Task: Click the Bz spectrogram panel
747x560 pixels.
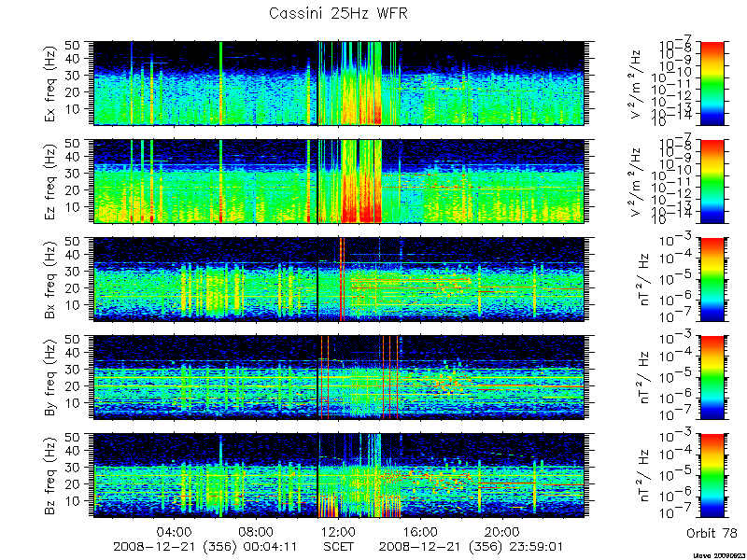Action: [339, 476]
